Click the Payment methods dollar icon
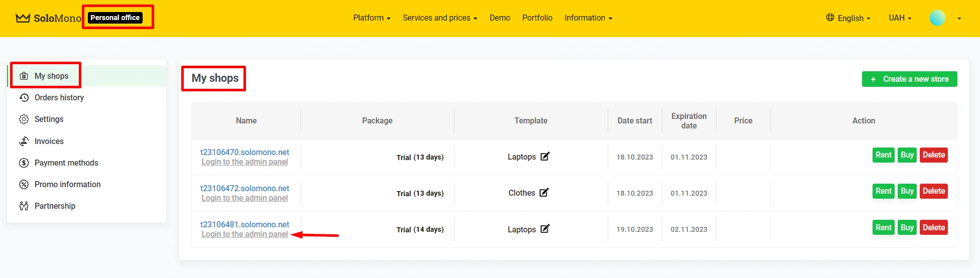 [24, 163]
